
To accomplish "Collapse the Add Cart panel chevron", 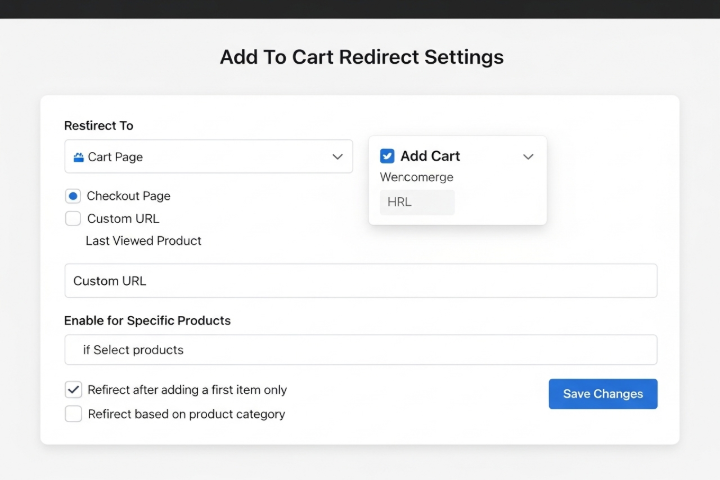I will (x=528, y=157).
